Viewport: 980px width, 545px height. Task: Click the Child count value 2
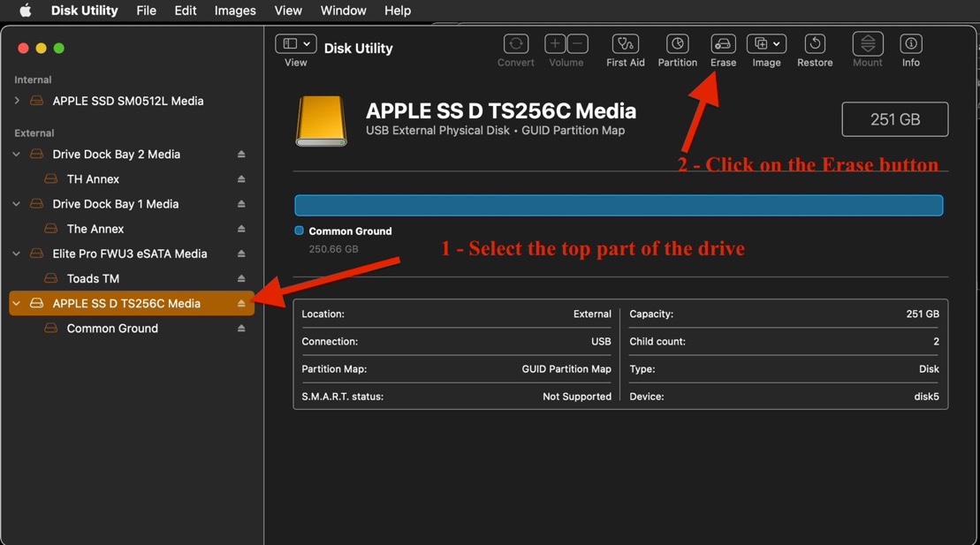click(x=936, y=341)
